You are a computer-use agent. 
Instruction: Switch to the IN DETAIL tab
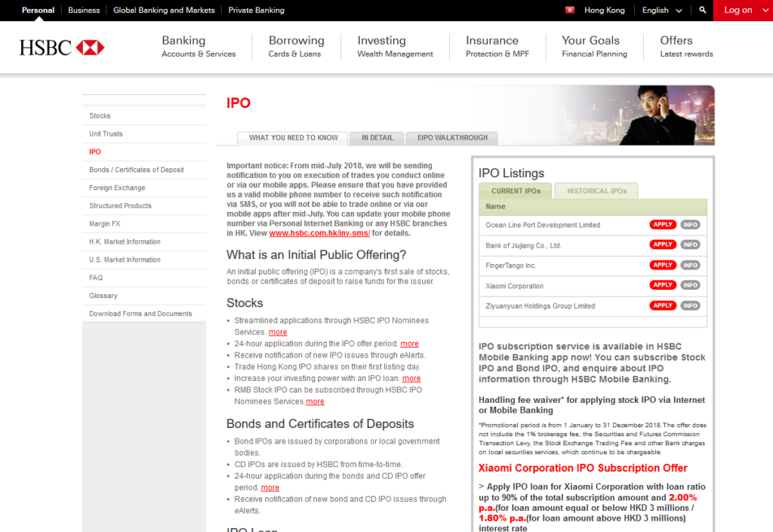click(377, 138)
